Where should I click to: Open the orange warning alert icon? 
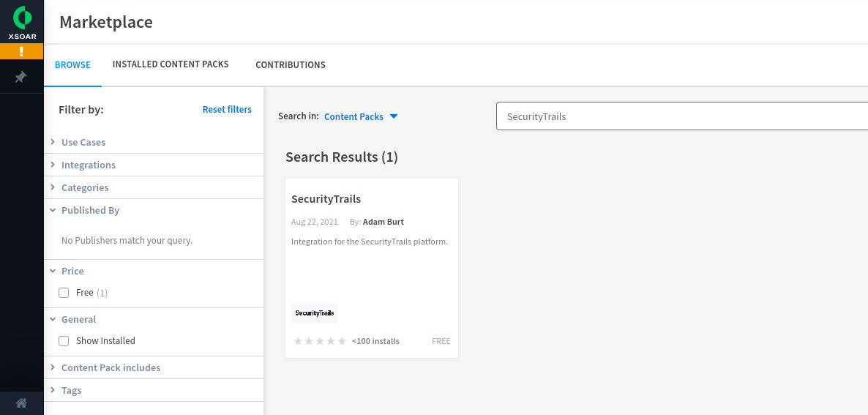(x=21, y=51)
